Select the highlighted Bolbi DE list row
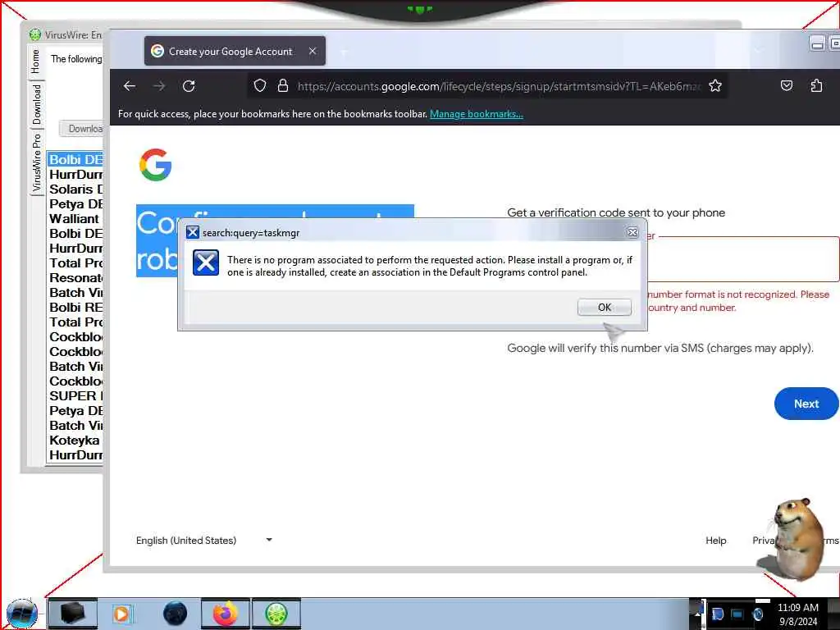Viewport: 840px width, 630px height. click(x=75, y=159)
